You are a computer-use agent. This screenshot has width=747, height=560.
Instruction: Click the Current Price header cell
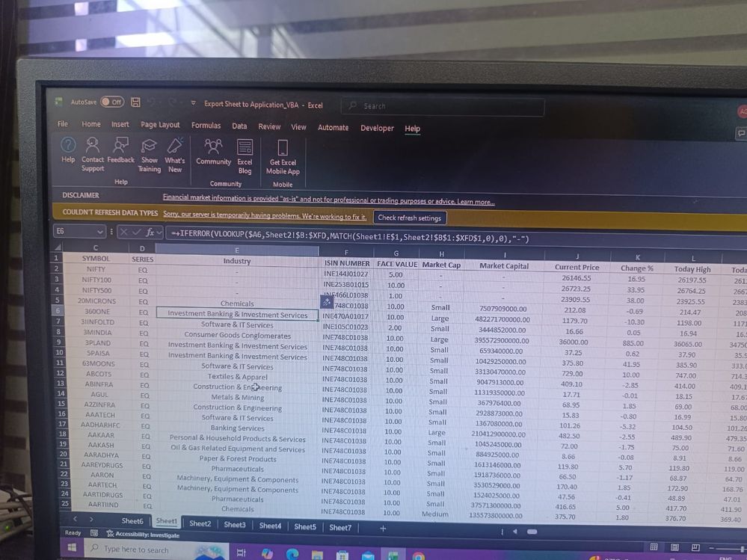point(577,267)
